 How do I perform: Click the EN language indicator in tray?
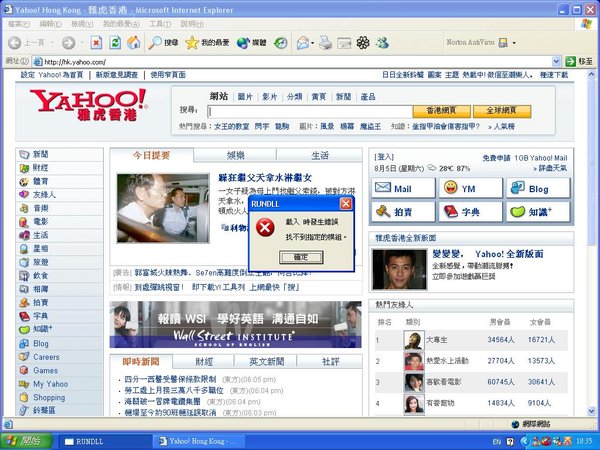(496, 442)
